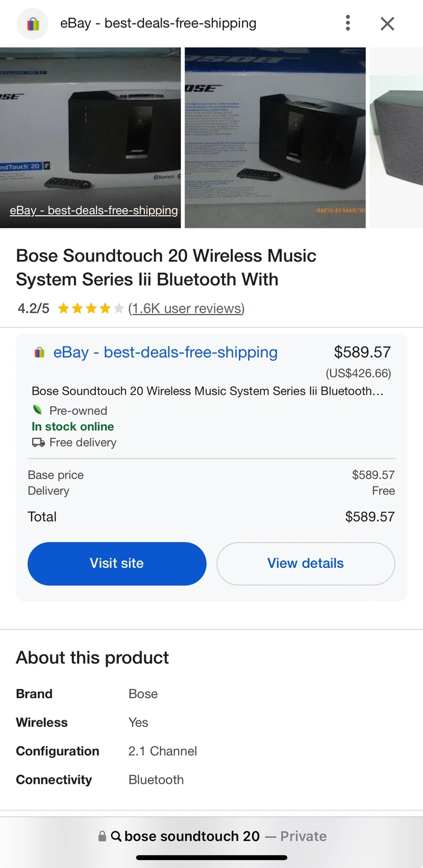Tap the Free delivery truck icon
423x868 pixels.
38,442
